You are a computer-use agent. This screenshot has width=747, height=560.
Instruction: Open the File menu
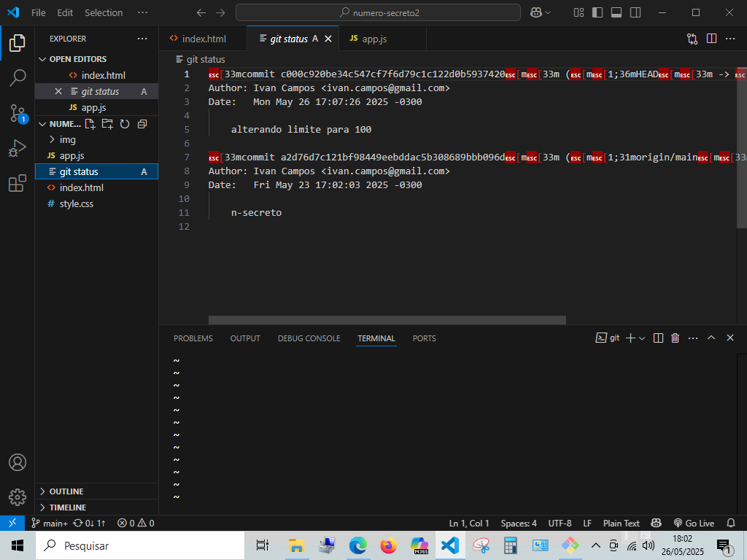coord(39,13)
